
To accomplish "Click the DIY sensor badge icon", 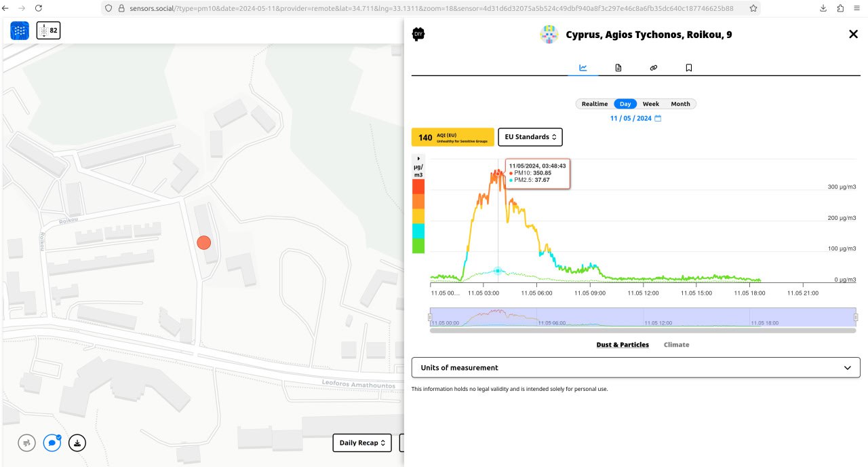I will point(418,35).
